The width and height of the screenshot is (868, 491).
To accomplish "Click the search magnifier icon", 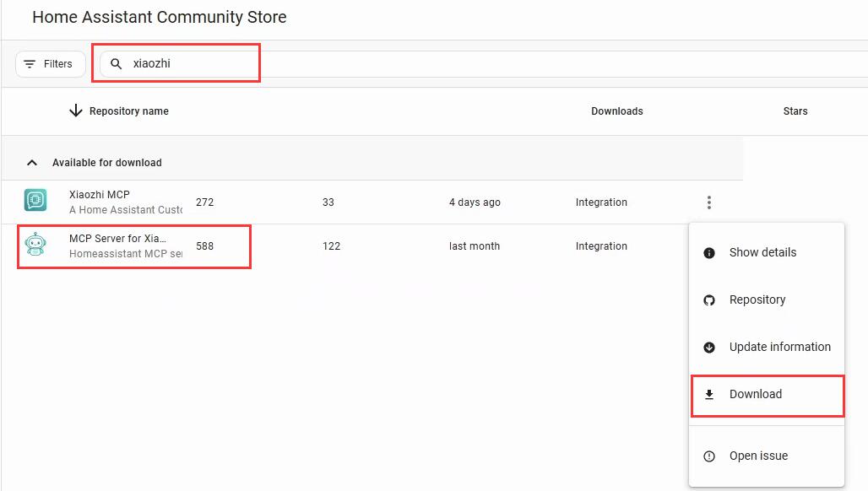I will [x=117, y=64].
